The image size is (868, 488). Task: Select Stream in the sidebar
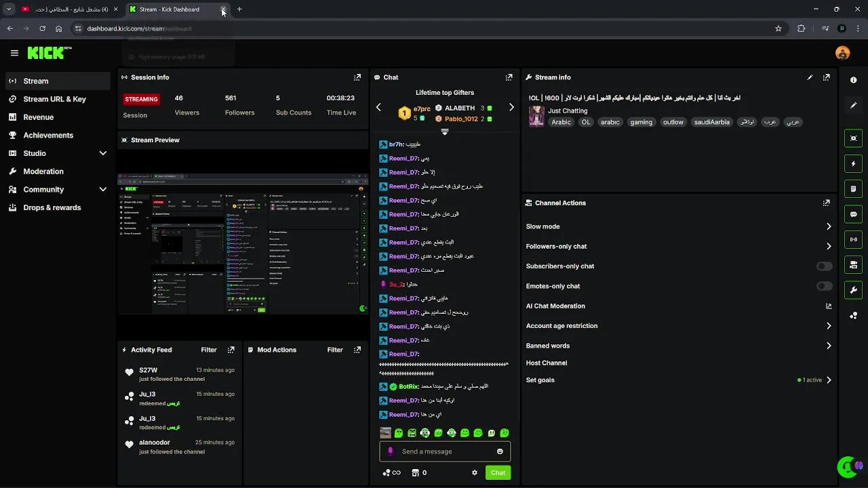click(56, 81)
